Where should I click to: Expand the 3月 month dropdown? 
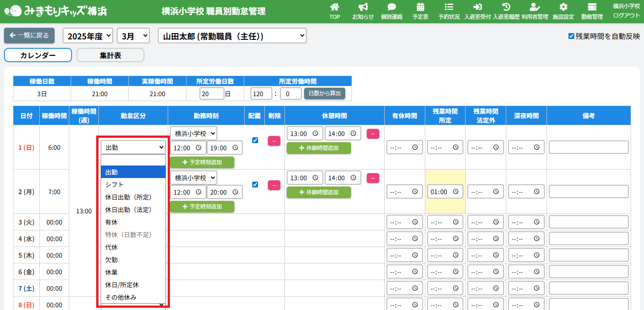(x=133, y=36)
